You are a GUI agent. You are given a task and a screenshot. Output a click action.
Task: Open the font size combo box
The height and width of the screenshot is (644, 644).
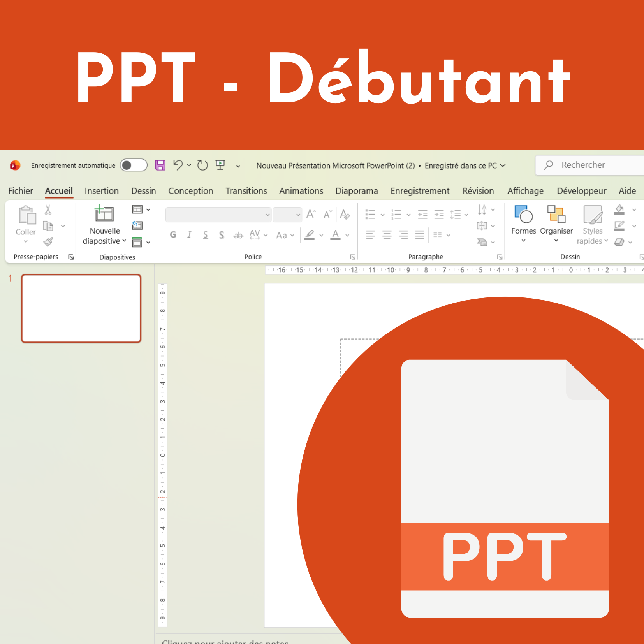[287, 215]
